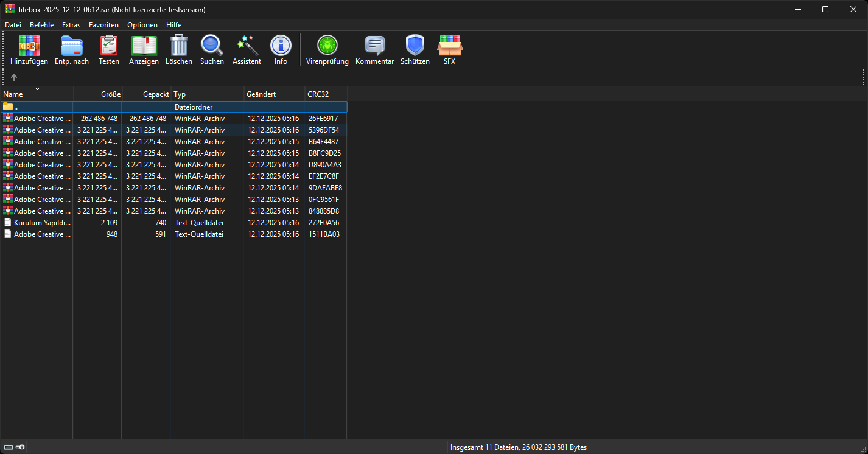Open the Favoriten menu
Viewport: 868px width, 454px height.
pos(103,25)
